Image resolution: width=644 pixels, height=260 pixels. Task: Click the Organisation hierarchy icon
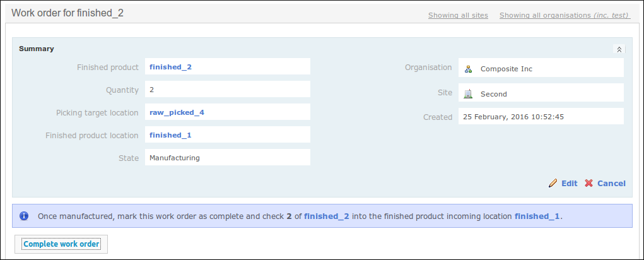tap(468, 69)
